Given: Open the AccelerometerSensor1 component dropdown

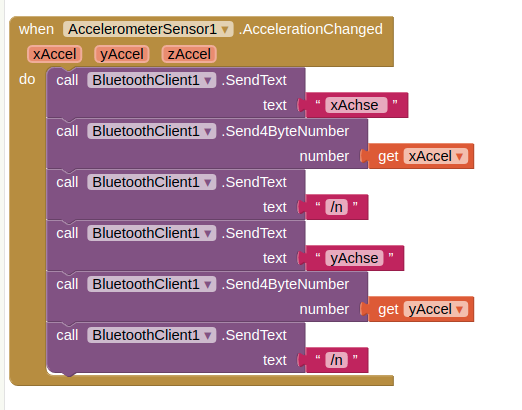Looking at the screenshot, I should (148, 29).
